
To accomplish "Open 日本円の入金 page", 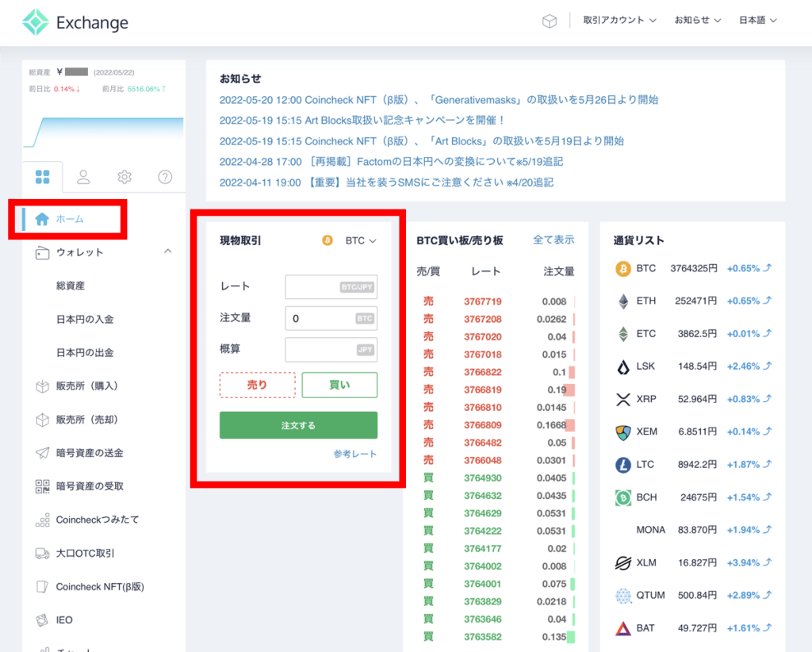I will pos(85,319).
